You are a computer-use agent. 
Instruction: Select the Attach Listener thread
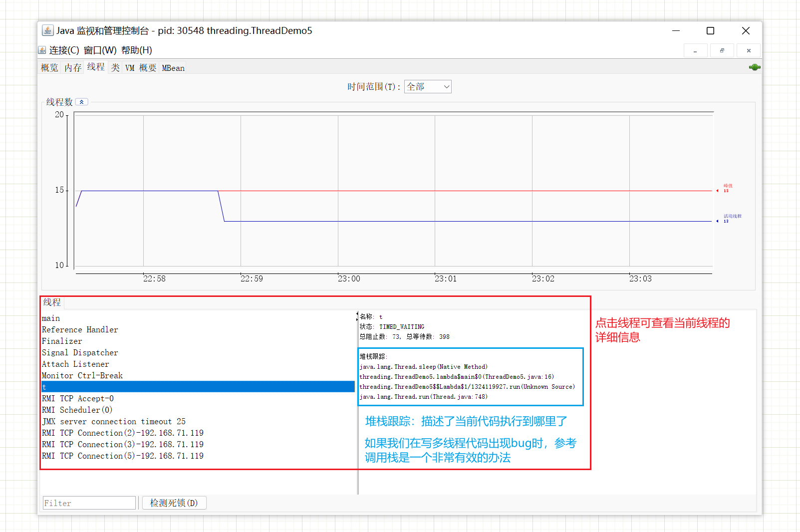click(x=198, y=364)
